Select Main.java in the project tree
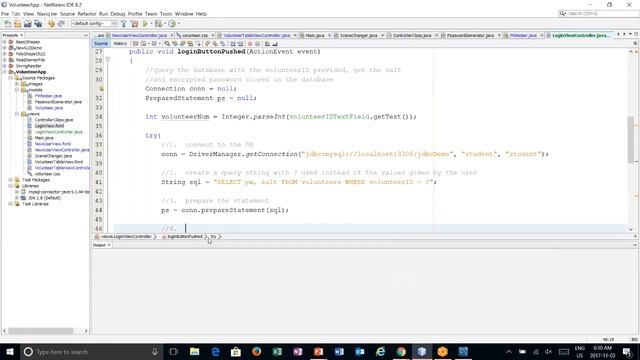Screen dimensions: 640x360 tap(44, 138)
